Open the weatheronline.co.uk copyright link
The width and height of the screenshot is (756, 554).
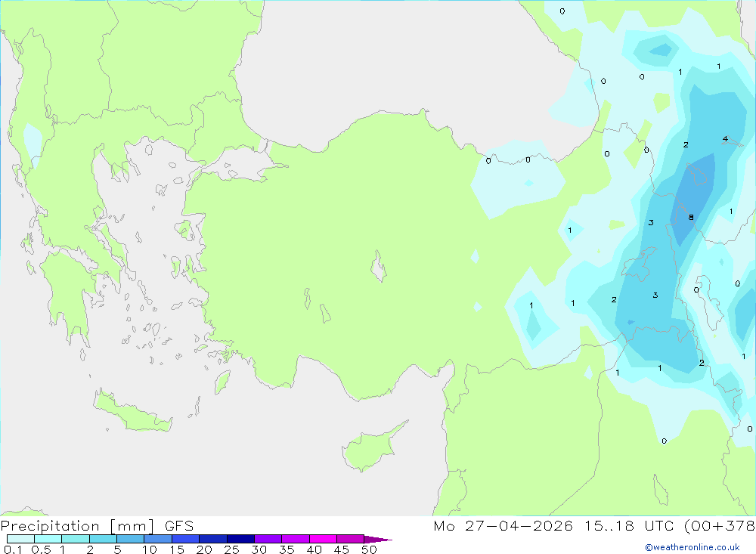(692, 547)
